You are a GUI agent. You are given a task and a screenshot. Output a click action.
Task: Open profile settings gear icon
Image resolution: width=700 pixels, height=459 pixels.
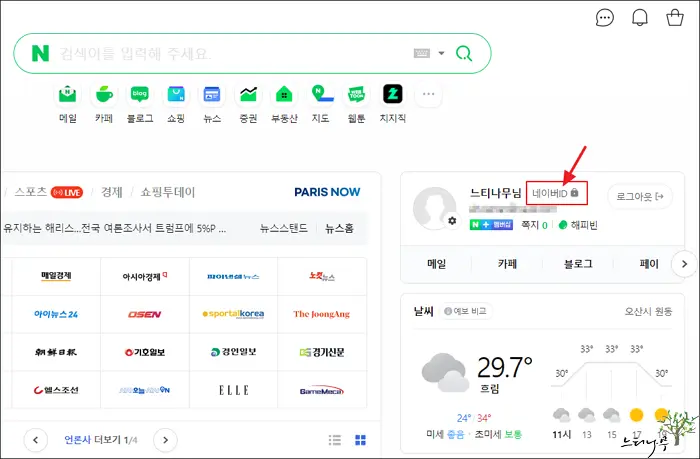(452, 221)
